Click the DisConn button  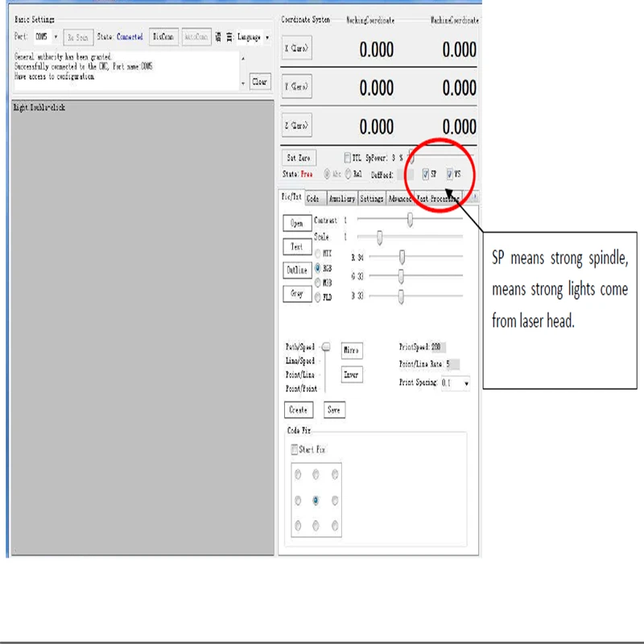(x=163, y=37)
